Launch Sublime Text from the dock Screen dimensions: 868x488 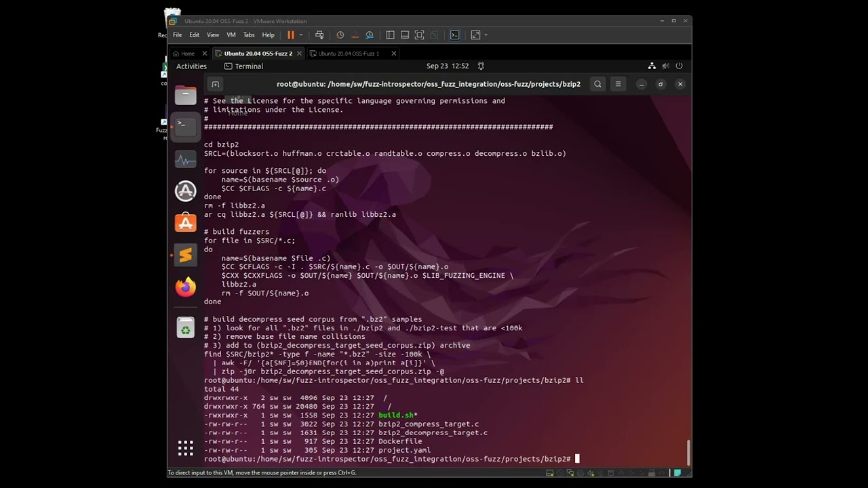185,255
